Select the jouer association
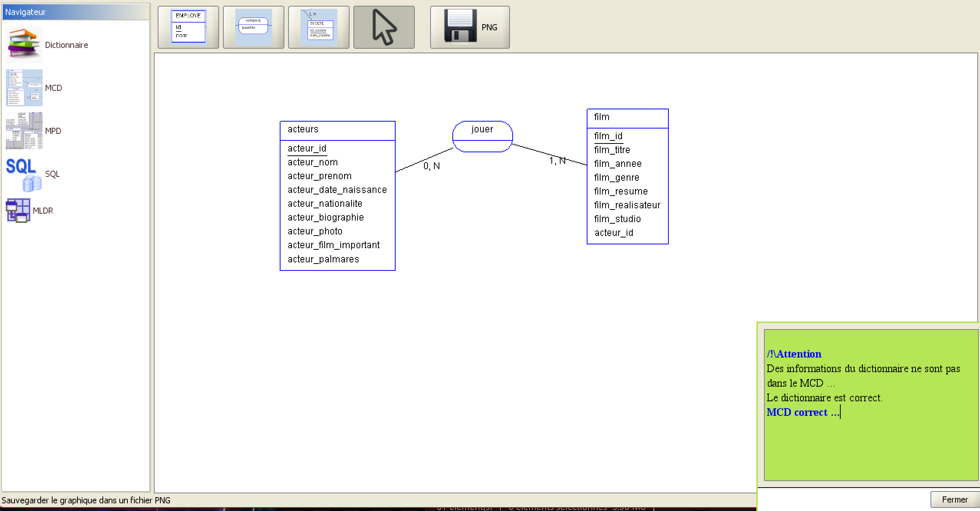980x511 pixels. (483, 137)
